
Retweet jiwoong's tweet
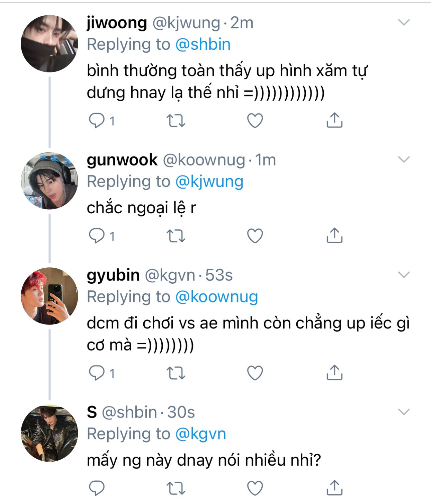pos(176,120)
